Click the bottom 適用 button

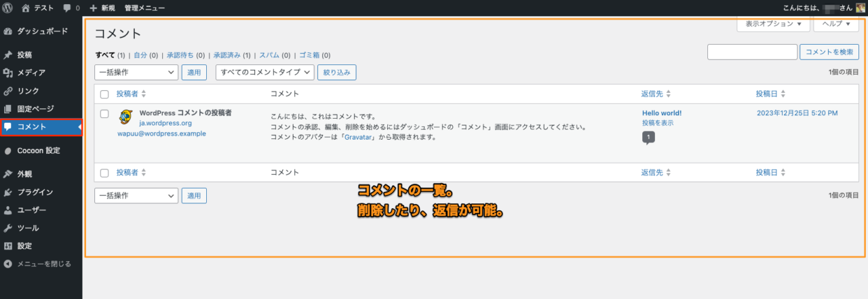click(x=194, y=195)
